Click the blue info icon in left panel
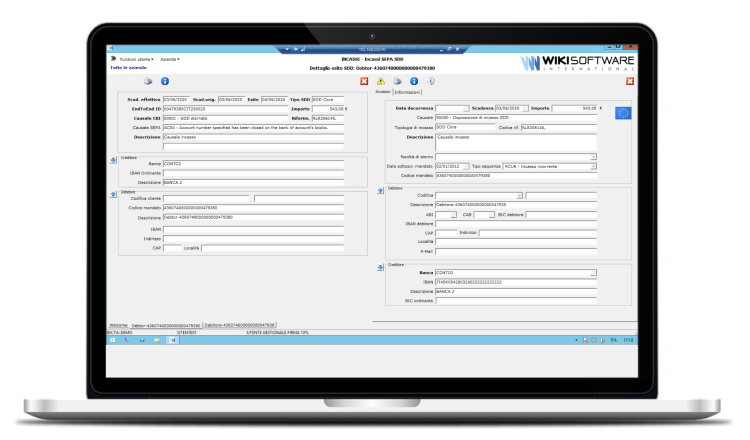Screen dimensions: 750x440 (x=165, y=81)
